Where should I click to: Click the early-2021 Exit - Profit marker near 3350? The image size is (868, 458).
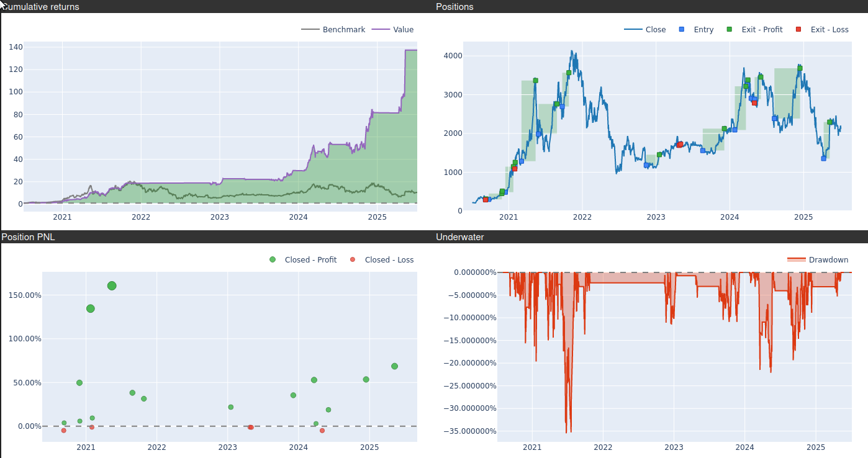(x=535, y=81)
